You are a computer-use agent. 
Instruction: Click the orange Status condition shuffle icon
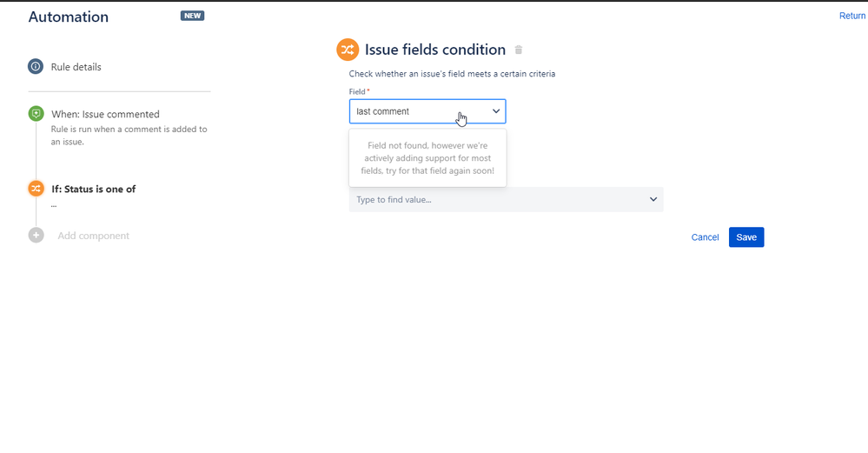[36, 189]
